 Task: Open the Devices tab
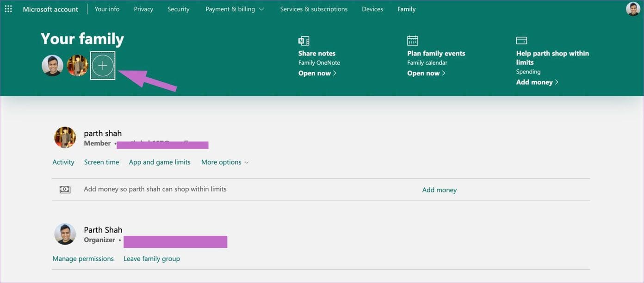point(372,9)
